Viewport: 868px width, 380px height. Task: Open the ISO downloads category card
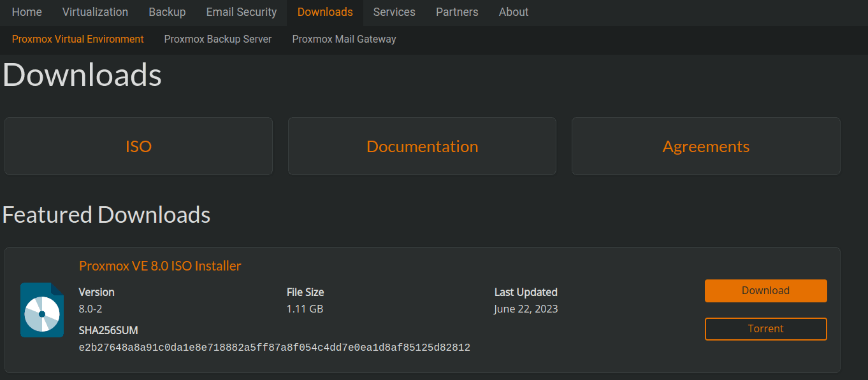[x=138, y=146]
